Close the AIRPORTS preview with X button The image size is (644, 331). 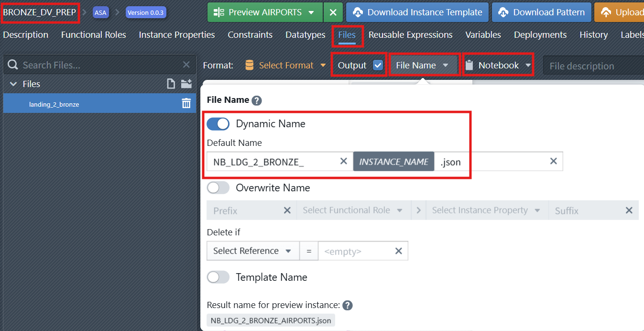333,12
